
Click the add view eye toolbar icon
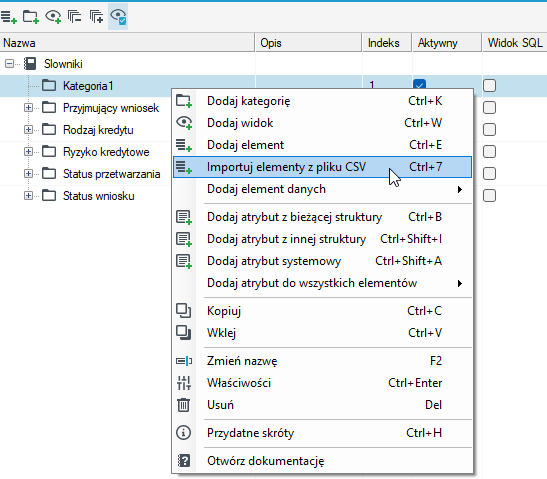click(x=53, y=16)
